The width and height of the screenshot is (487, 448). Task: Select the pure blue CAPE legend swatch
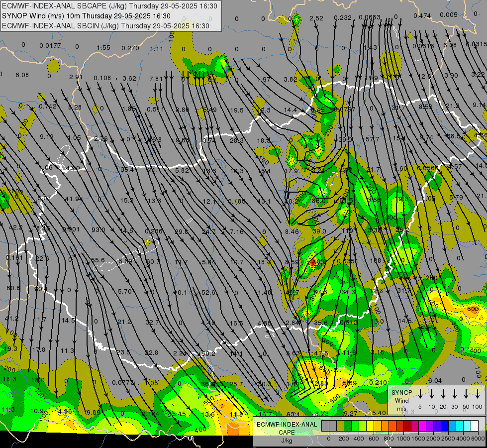point(445,426)
